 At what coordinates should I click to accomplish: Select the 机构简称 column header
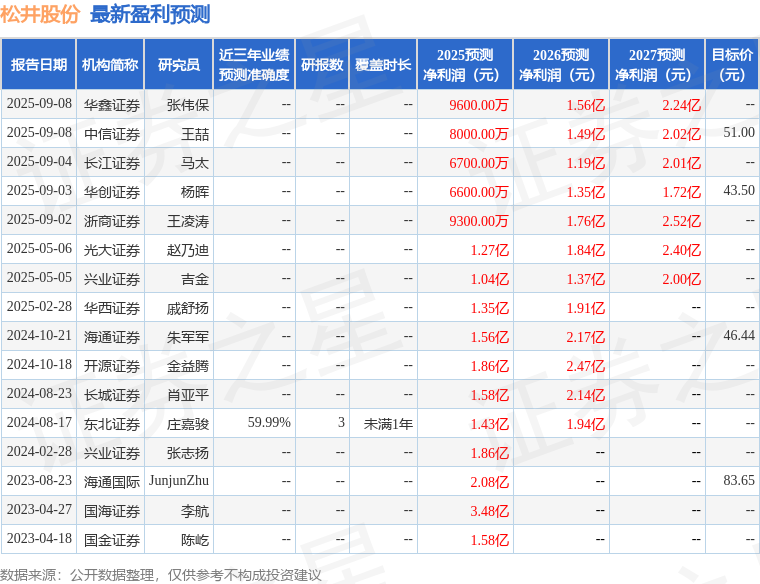point(110,64)
